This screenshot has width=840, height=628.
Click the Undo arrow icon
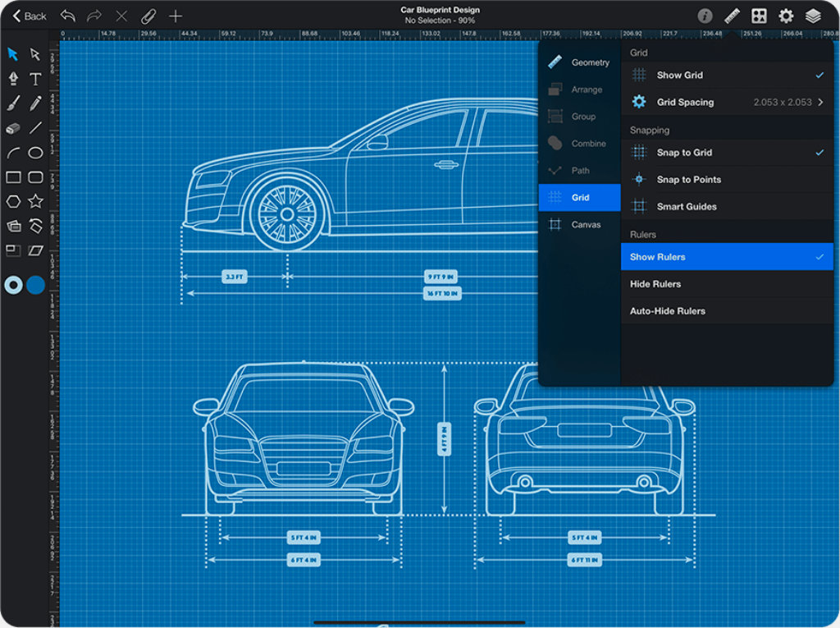point(68,16)
